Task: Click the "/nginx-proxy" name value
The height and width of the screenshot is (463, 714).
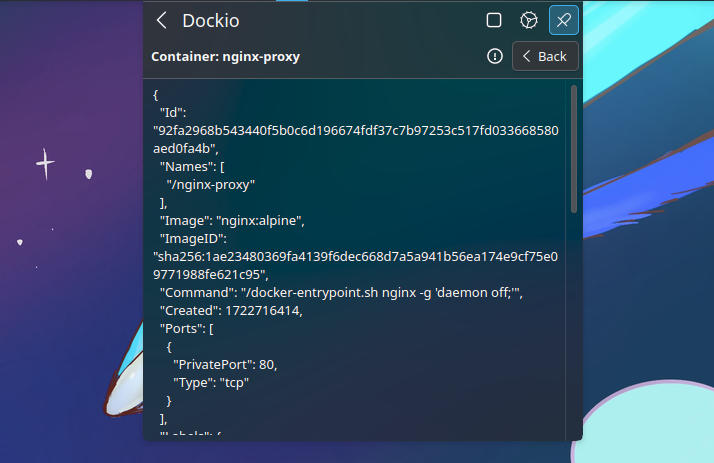Action: (x=210, y=185)
